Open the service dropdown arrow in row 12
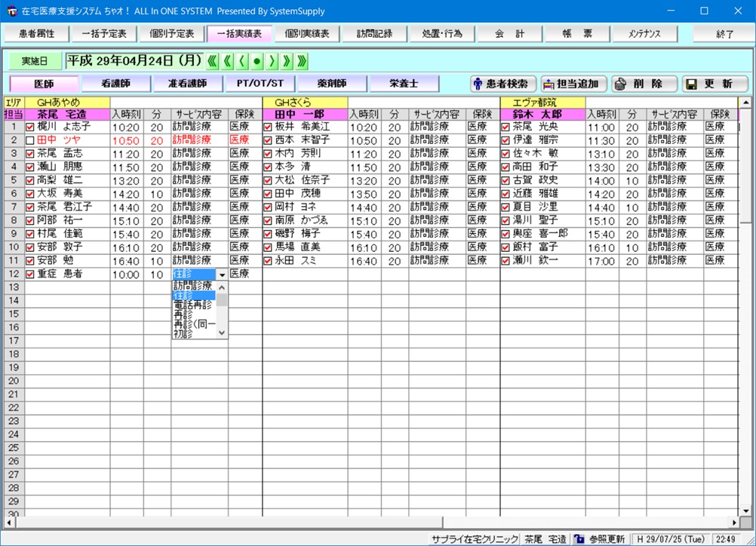This screenshot has height=546, width=756. pyautogui.click(x=222, y=275)
